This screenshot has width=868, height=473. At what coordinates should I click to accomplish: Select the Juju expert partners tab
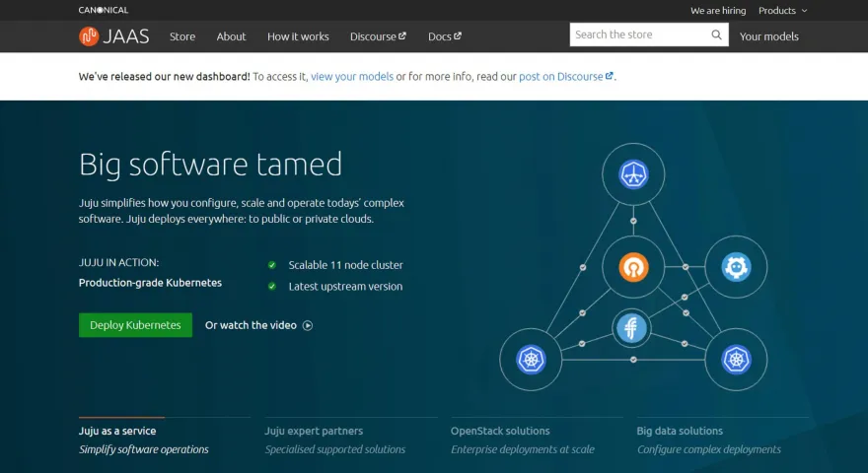coord(351,439)
